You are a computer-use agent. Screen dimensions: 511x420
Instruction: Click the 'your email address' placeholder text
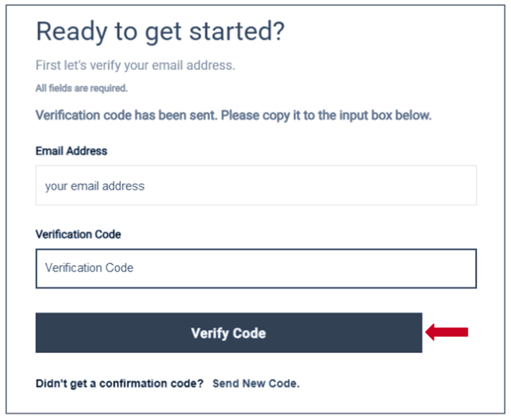point(95,186)
